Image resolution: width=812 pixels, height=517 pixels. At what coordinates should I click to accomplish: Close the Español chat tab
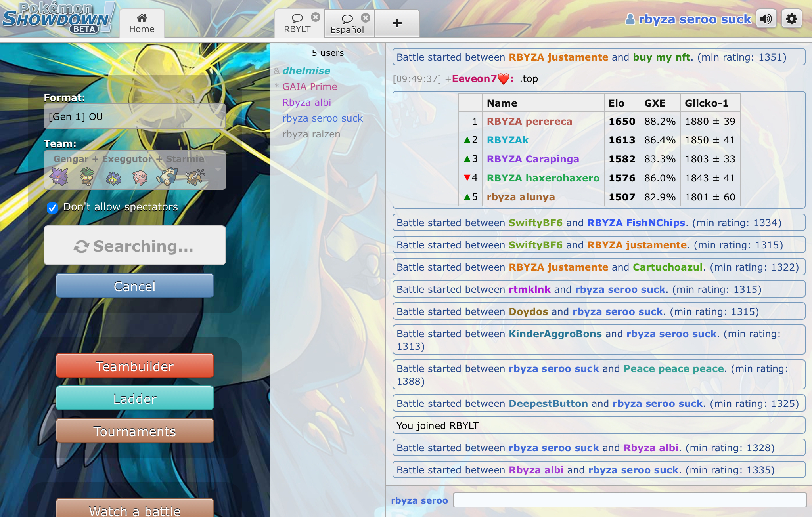(x=366, y=18)
